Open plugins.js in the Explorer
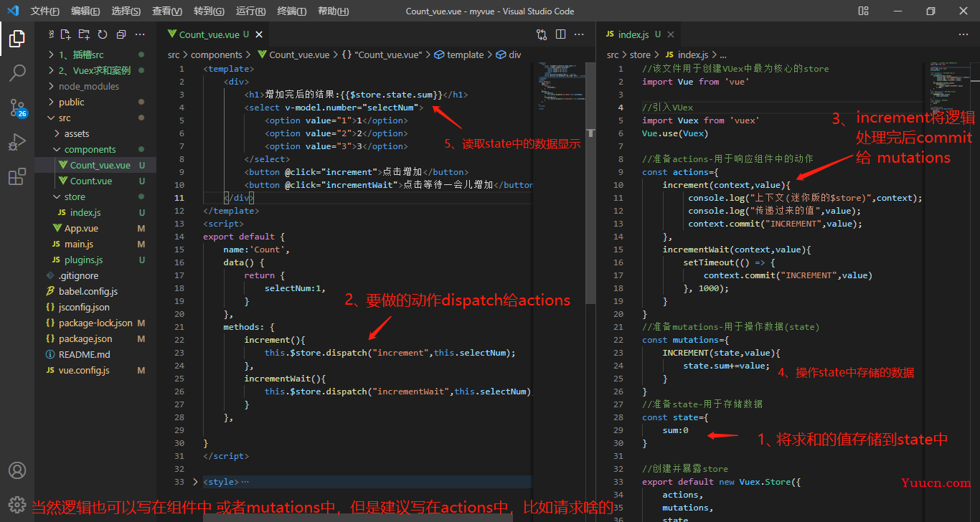The image size is (980, 522). coord(95,260)
